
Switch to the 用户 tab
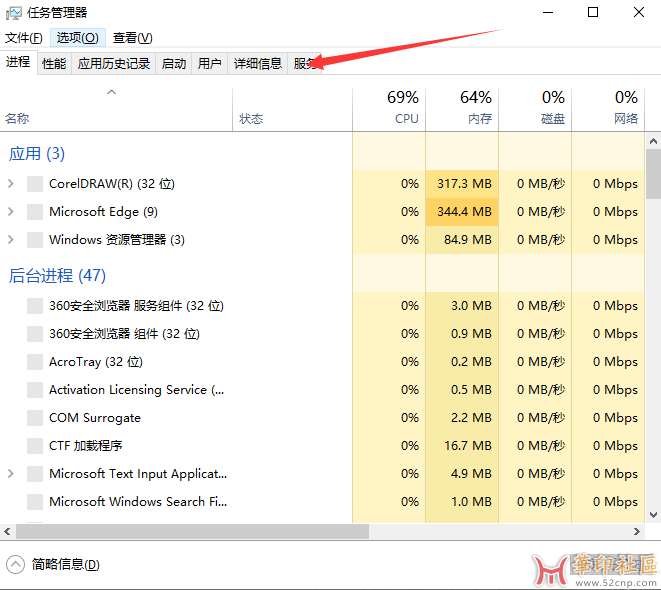click(210, 64)
